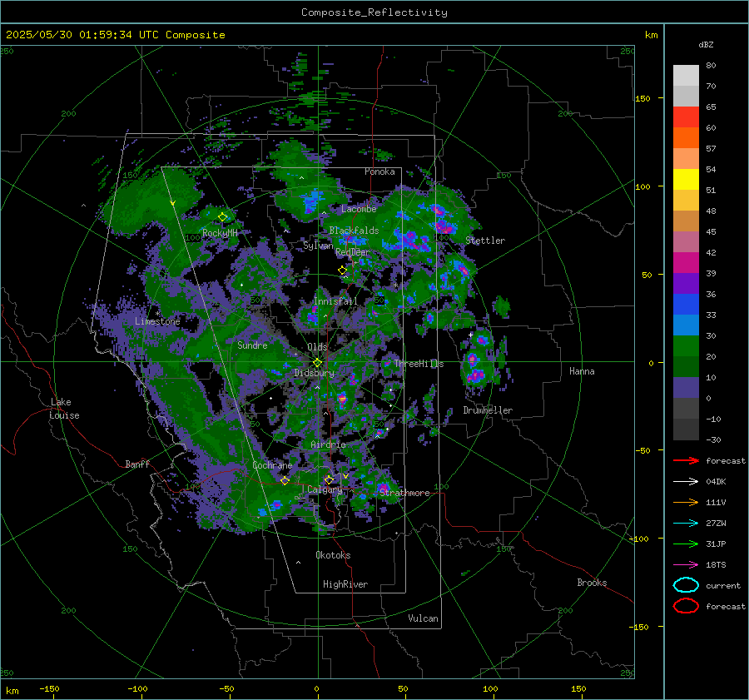Click the yellow diamond marker below RedDeer

click(342, 271)
